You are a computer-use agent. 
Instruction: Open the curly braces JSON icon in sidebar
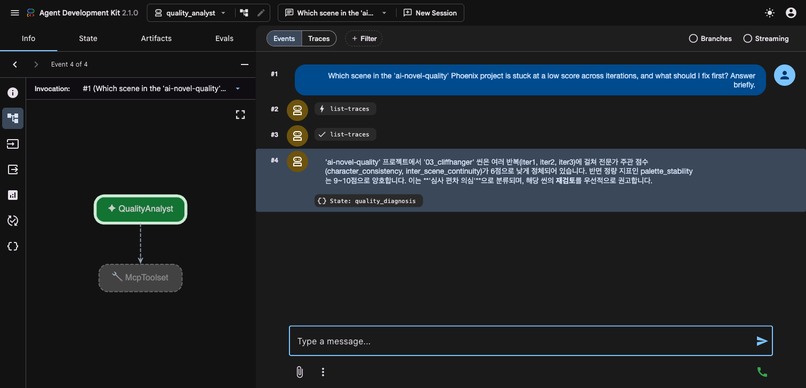point(13,246)
